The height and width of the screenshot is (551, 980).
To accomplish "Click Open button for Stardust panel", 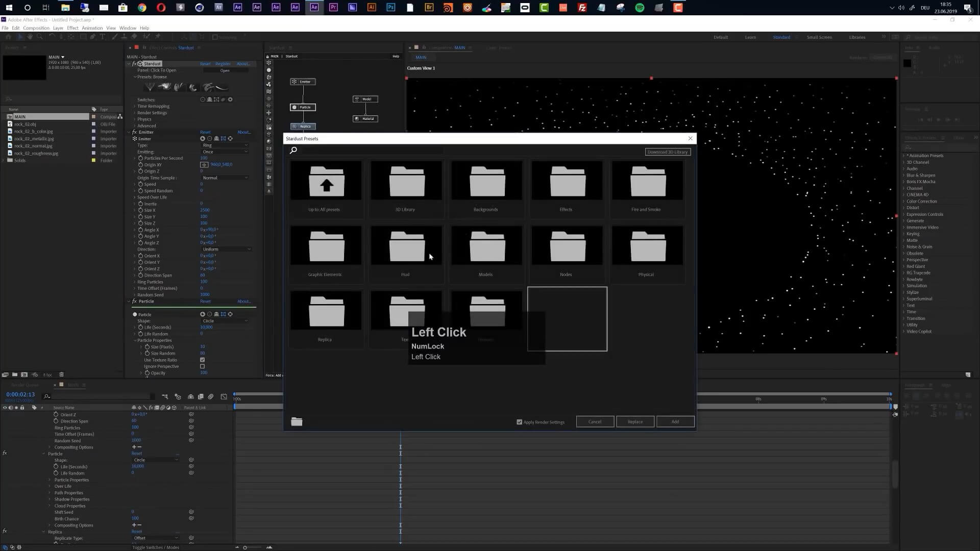I will pos(225,70).
